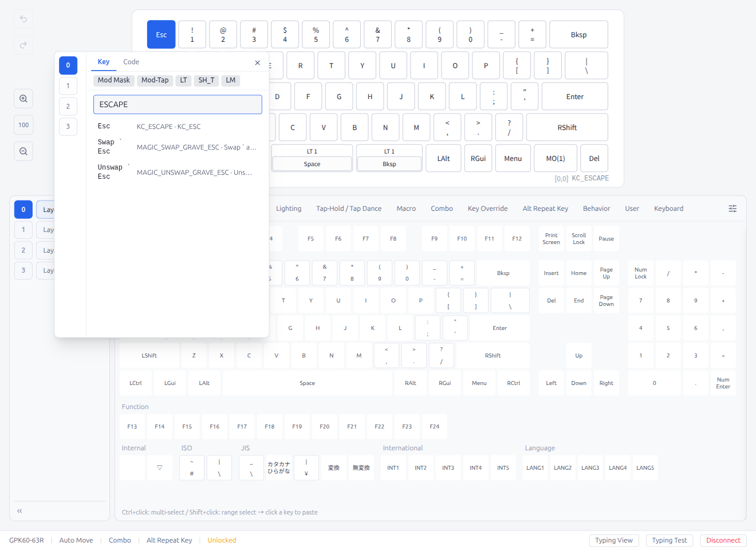Toggle Auto Move in status bar
The image size is (756, 550).
coord(76,540)
